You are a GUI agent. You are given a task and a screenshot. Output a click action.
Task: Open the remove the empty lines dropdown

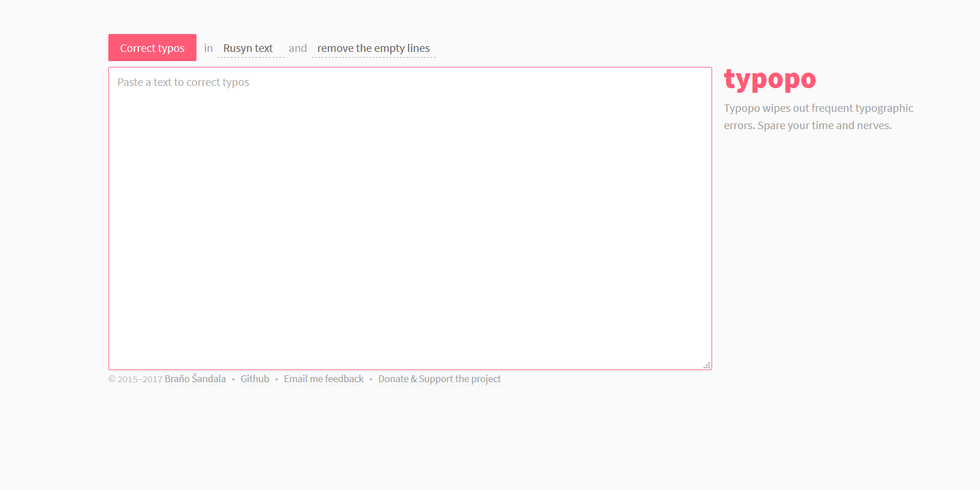(373, 48)
